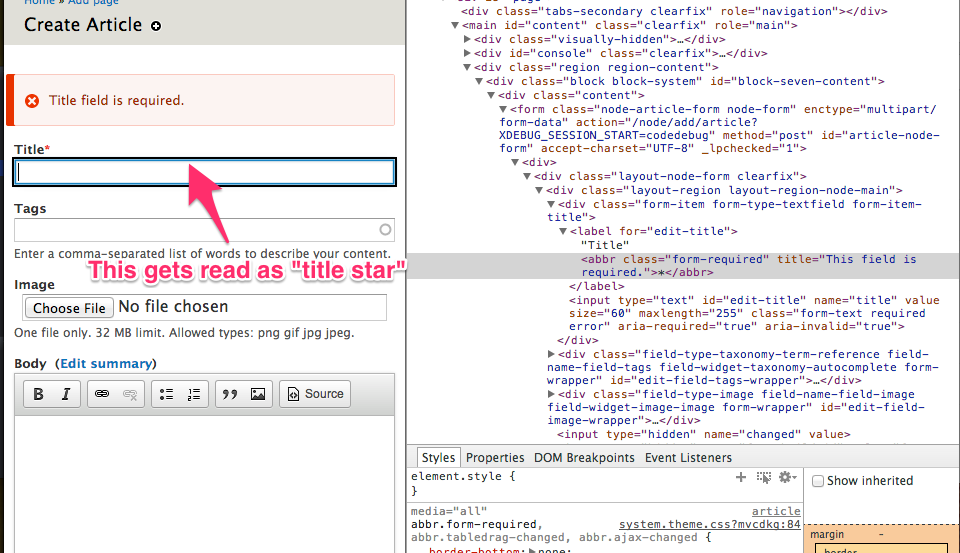Toggle bold formatting in Body editor
This screenshot has width=960, height=553.
click(x=38, y=394)
